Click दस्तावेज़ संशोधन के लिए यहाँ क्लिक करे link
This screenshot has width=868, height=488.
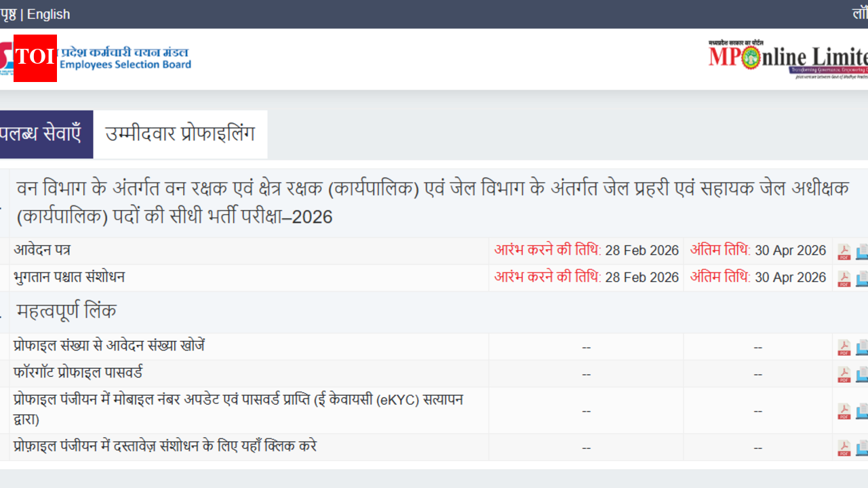[165, 447]
